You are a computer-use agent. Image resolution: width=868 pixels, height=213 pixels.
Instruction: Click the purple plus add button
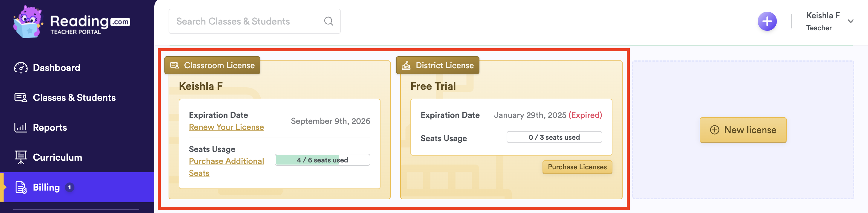(x=767, y=22)
